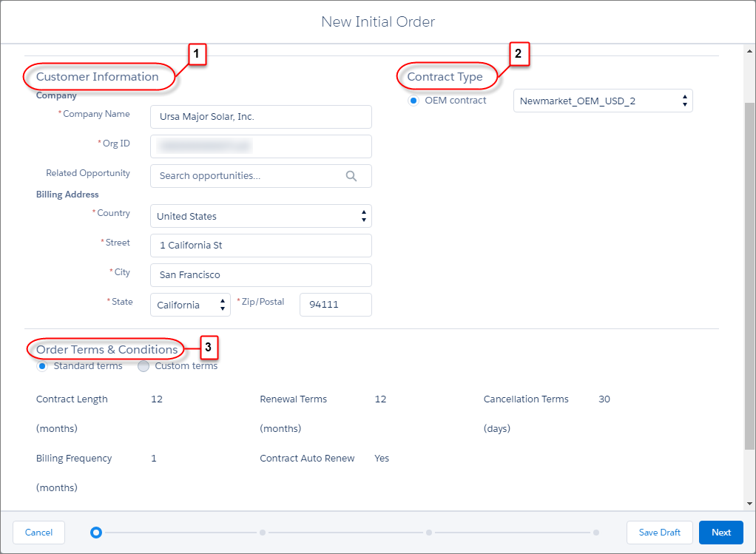Click the third progress step dot
The height and width of the screenshot is (554, 756).
[428, 533]
